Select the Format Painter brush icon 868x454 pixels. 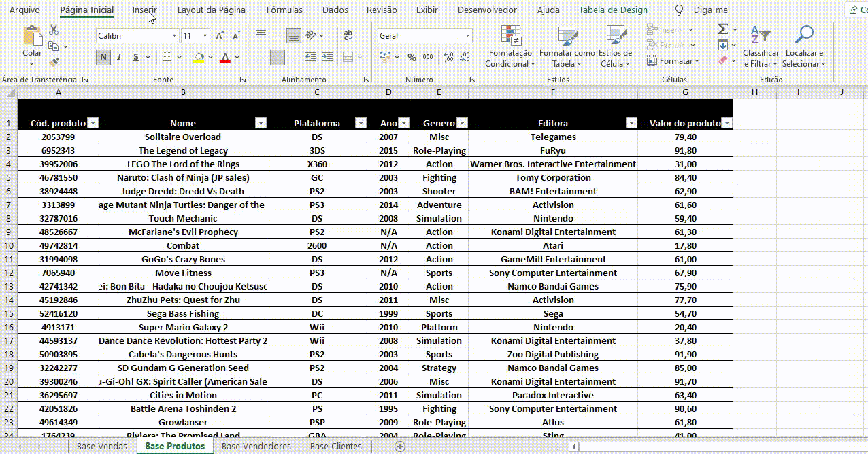pyautogui.click(x=54, y=61)
